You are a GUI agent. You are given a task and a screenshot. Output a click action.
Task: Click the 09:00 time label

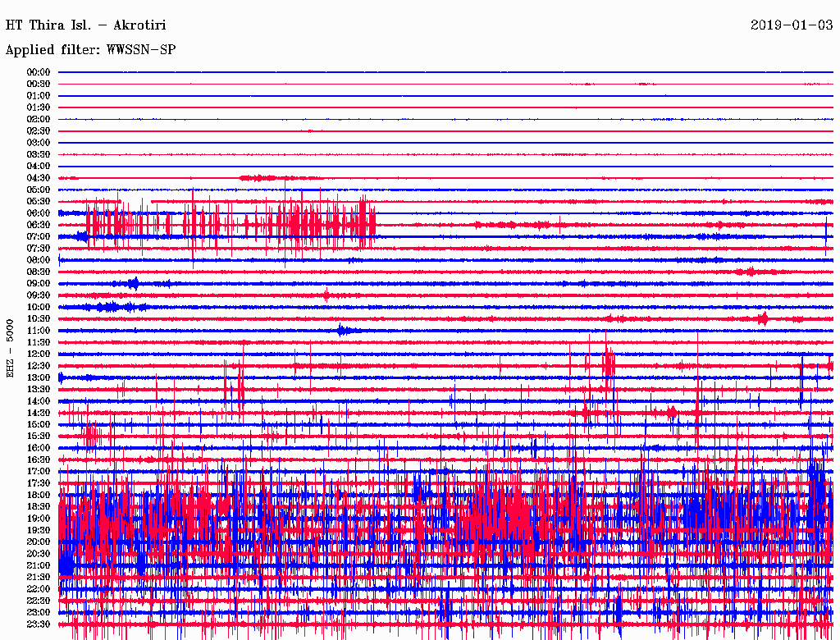tap(39, 284)
